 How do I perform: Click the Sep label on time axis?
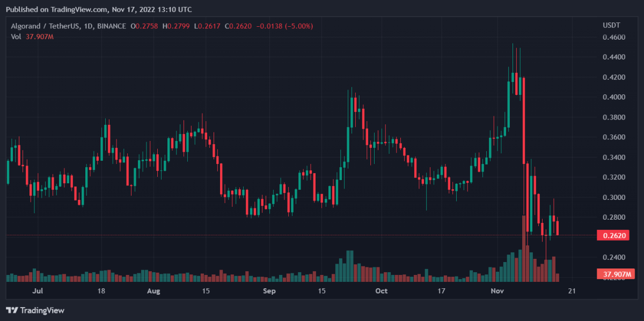pos(269,291)
